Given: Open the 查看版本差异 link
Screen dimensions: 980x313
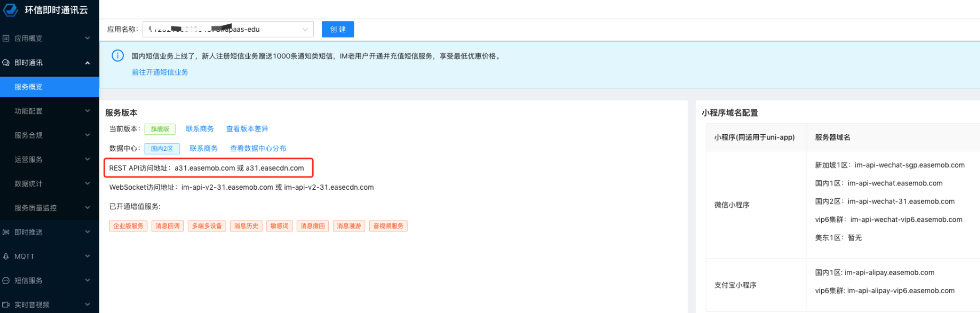Looking at the screenshot, I should coord(247,129).
